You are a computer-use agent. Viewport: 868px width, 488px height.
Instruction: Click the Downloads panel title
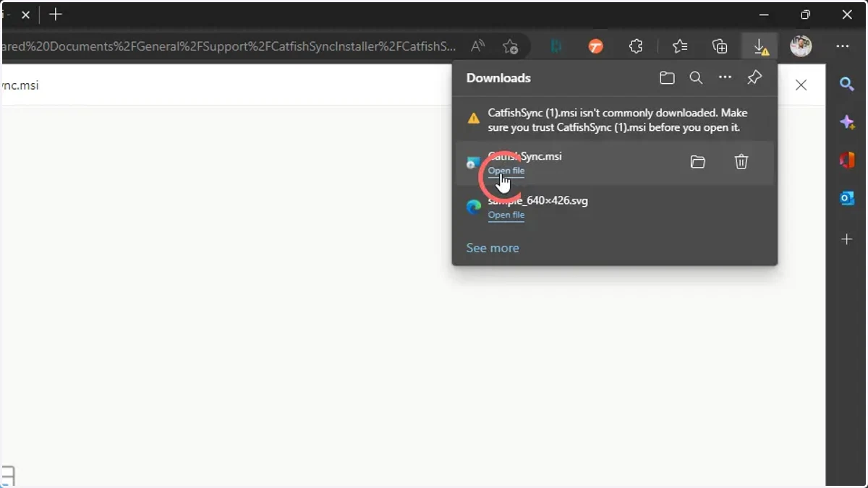pyautogui.click(x=498, y=78)
